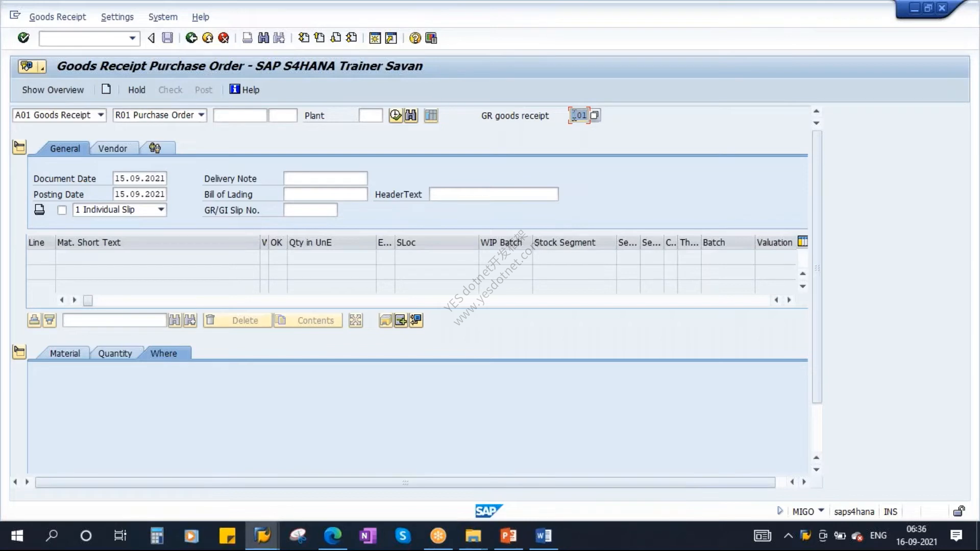This screenshot has height=551, width=980.
Task: Click the table column configuration icon
Action: [803, 242]
